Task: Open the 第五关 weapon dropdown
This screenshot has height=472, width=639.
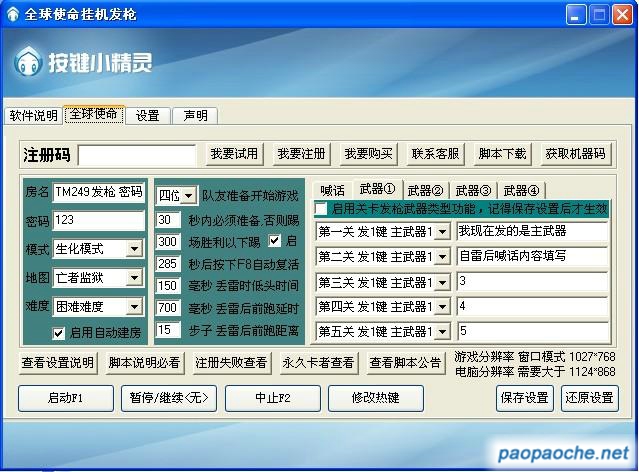Action: (383, 332)
